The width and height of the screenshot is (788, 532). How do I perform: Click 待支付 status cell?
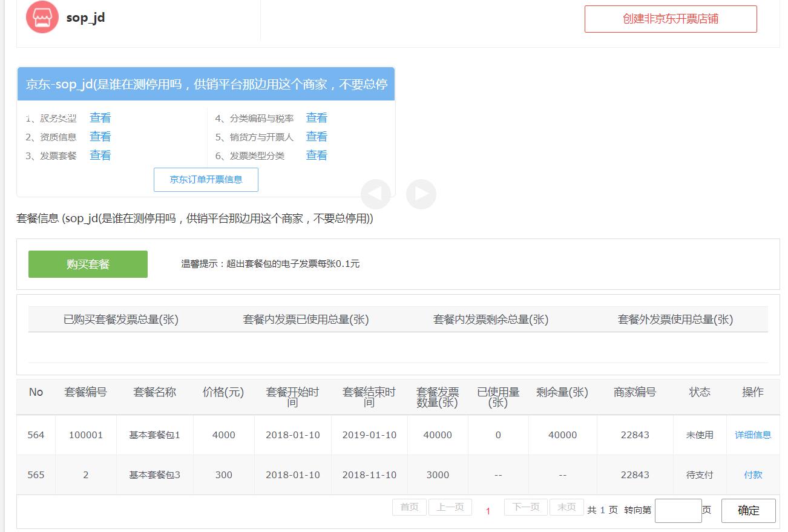point(700,475)
